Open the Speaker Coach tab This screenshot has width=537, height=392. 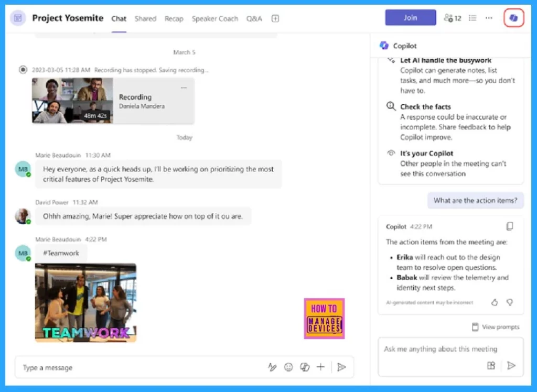click(214, 19)
